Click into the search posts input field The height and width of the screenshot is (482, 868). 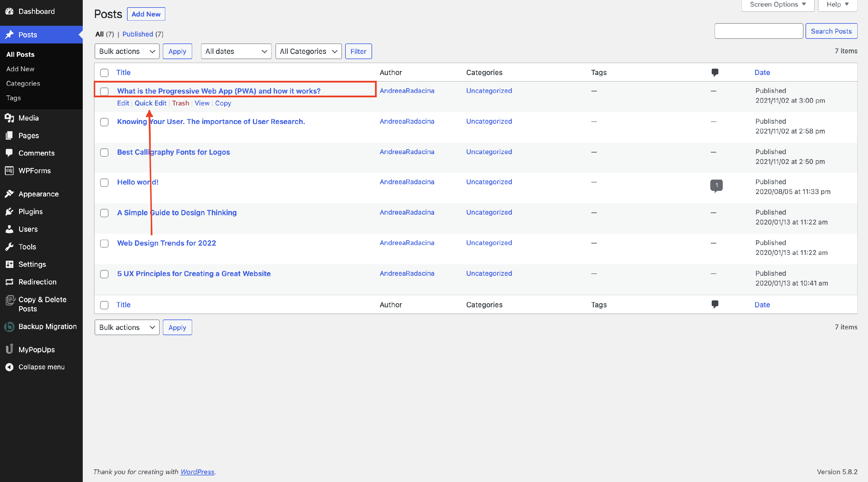tap(759, 31)
